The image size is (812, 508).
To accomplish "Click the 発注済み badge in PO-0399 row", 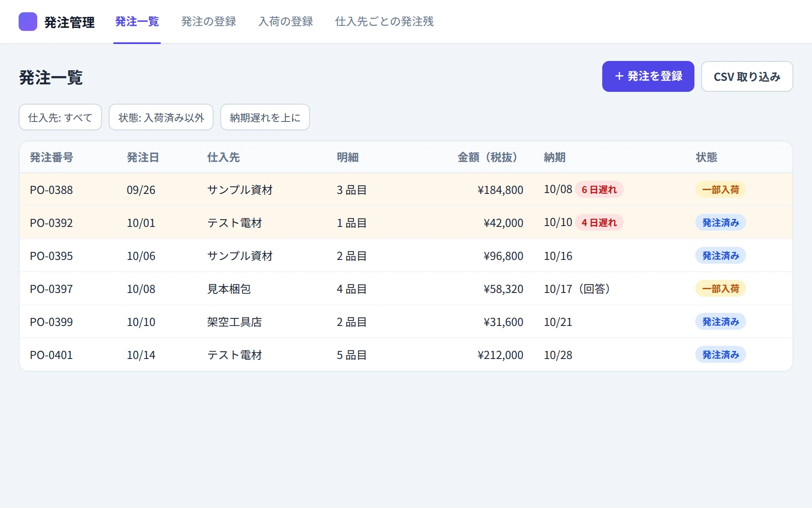I will pyautogui.click(x=721, y=322).
